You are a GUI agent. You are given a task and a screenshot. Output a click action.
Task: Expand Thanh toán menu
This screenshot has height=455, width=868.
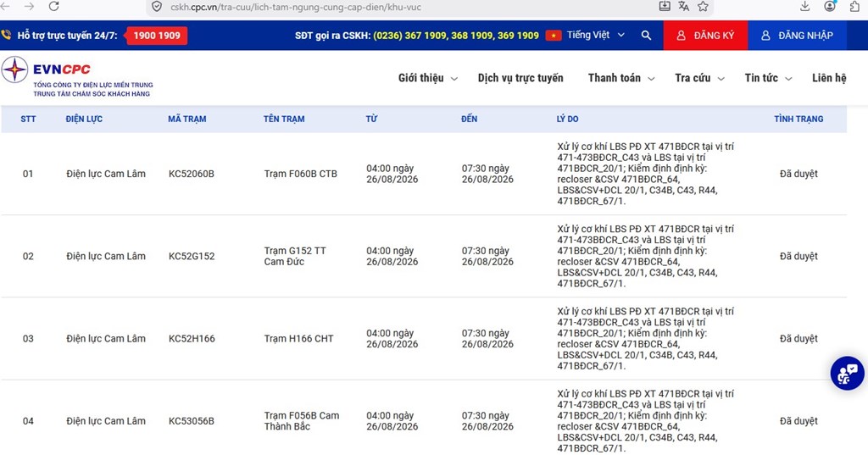621,78
